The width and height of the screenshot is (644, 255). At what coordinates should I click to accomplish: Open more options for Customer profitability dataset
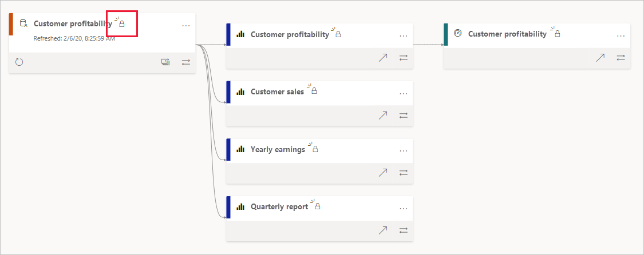(186, 25)
